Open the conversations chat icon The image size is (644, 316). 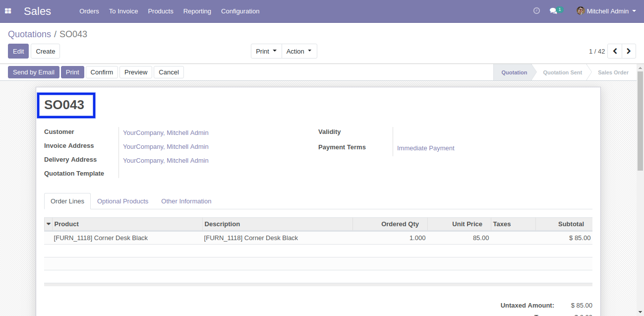(x=554, y=11)
